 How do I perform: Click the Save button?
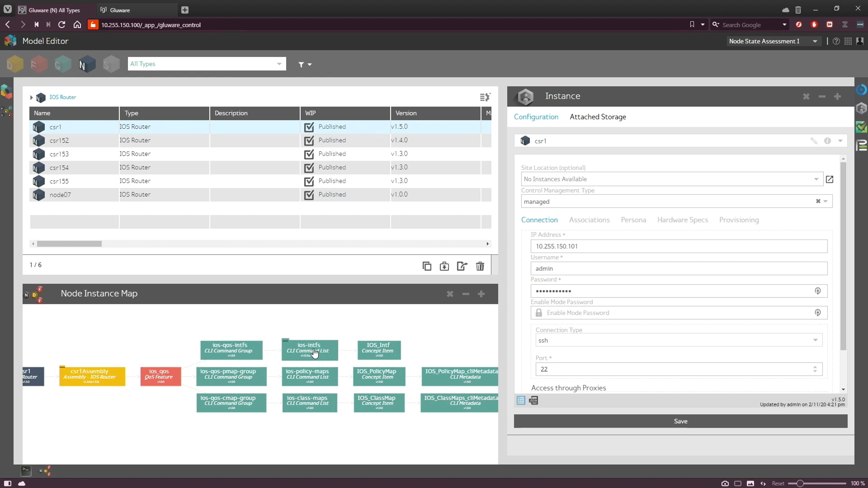(x=680, y=421)
